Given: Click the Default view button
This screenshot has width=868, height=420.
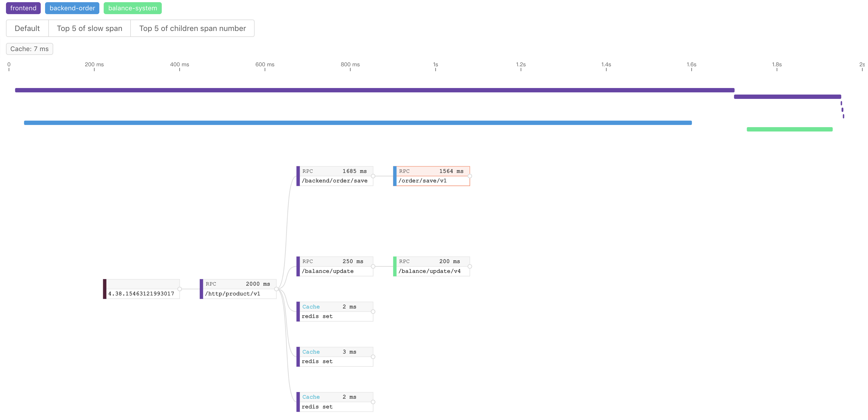Looking at the screenshot, I should point(27,28).
